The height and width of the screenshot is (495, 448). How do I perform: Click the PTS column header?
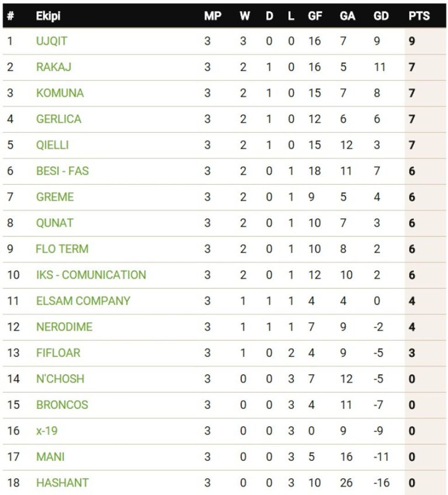click(419, 16)
